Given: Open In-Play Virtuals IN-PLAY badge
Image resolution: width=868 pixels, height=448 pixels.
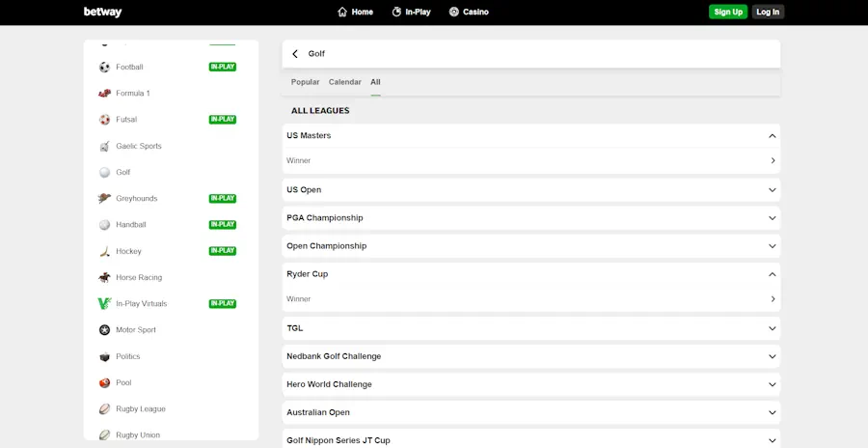Looking at the screenshot, I should click(223, 304).
